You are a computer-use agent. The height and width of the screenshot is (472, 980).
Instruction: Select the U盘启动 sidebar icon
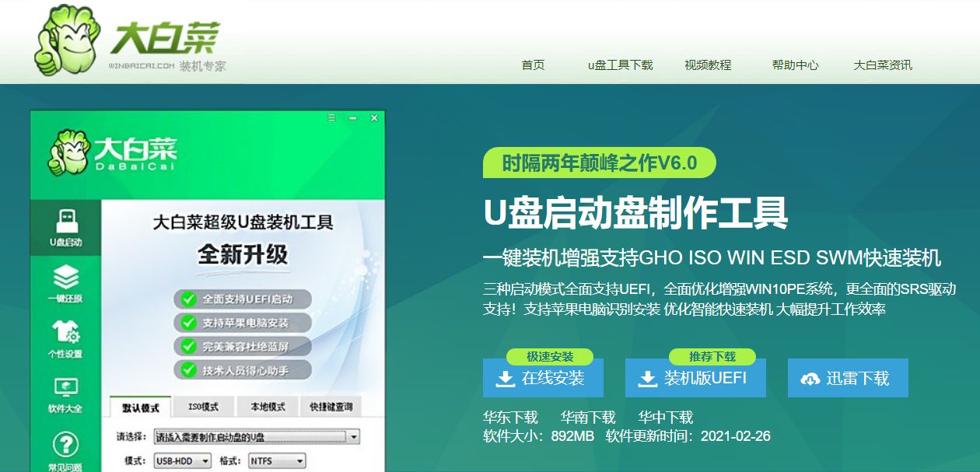tap(65, 227)
